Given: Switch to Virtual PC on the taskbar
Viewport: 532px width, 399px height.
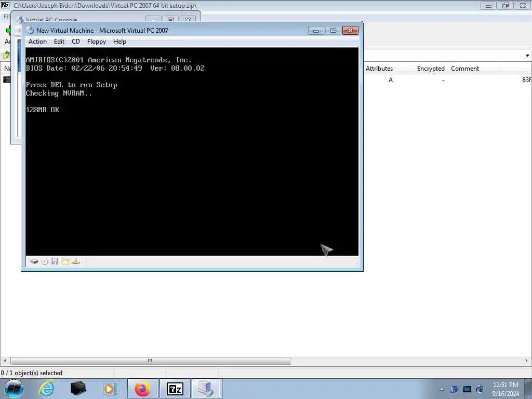Looking at the screenshot, I should [x=207, y=389].
